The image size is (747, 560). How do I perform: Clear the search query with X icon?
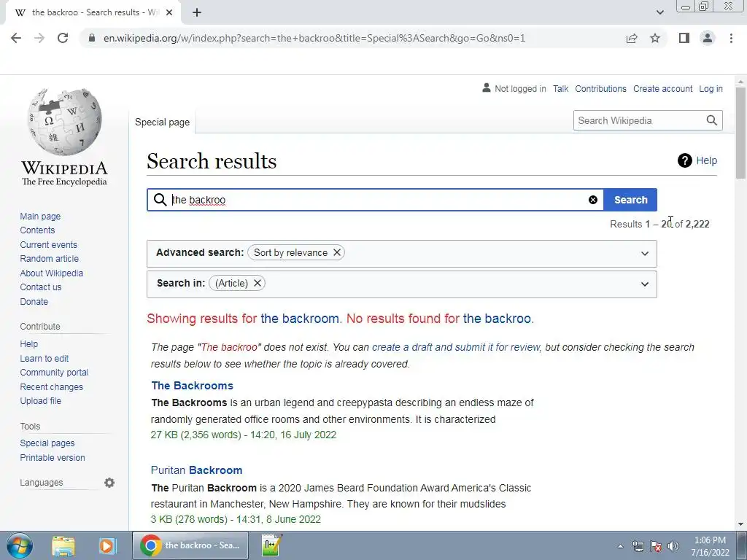593,200
